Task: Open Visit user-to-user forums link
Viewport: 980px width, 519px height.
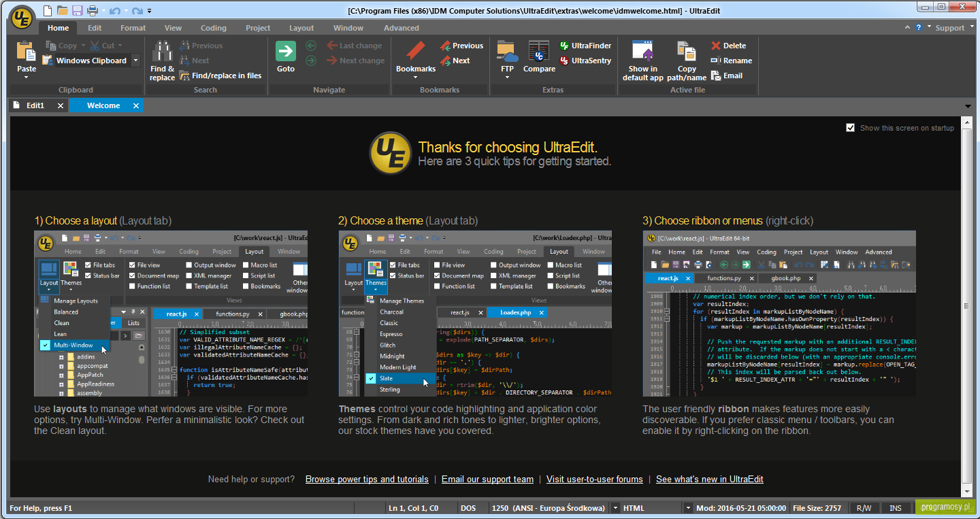Action: 595,480
